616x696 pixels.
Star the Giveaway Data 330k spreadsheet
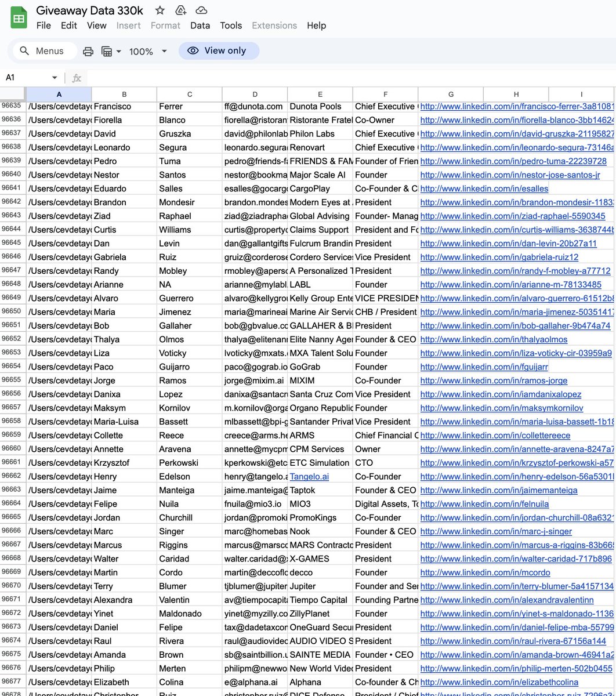pos(160,10)
